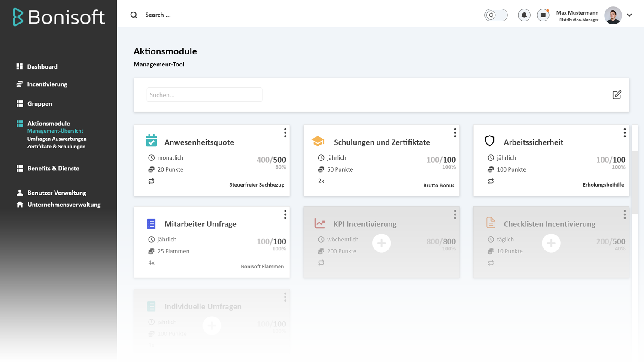Screen dimensions: 644x362
Task: Click the Schulungen graduation cap icon
Action: (x=318, y=141)
